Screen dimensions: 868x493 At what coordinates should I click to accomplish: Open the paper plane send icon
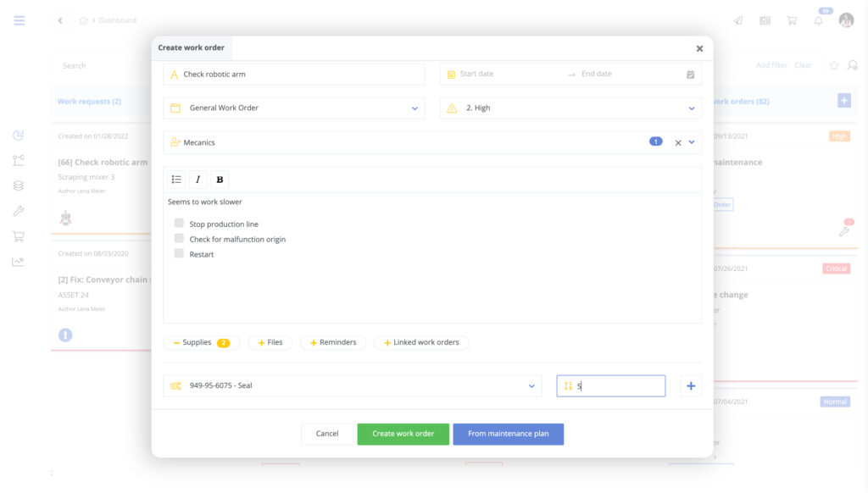tap(738, 20)
